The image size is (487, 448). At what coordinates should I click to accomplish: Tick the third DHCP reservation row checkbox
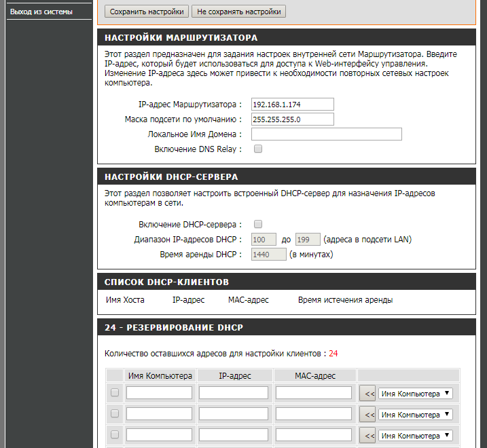[115, 434]
